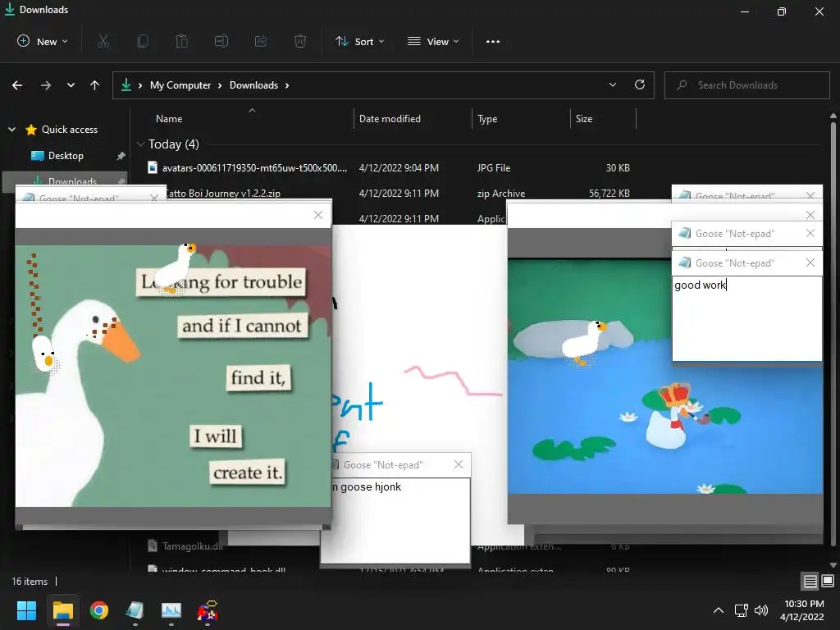Click date 4/12/2022 9:04 PM cell
840x630 pixels.
pyautogui.click(x=399, y=167)
